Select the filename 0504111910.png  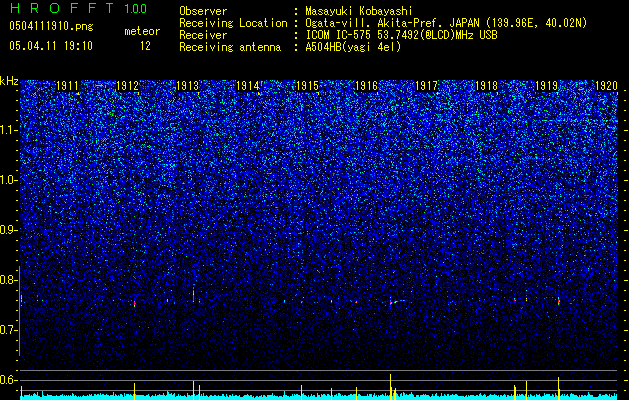tap(51, 26)
